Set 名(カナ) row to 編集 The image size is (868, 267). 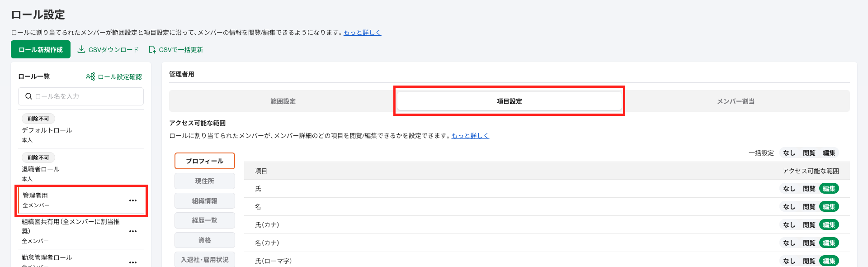[829, 243]
